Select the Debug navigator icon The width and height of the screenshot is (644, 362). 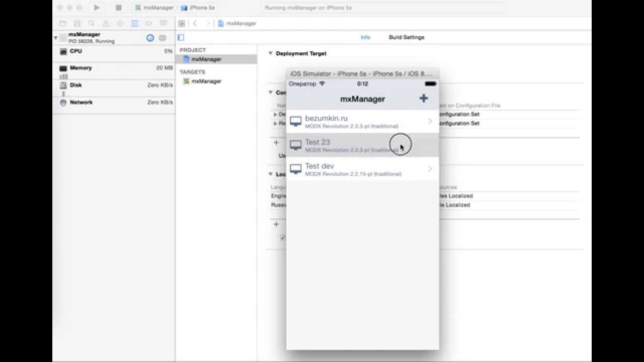coord(134,24)
